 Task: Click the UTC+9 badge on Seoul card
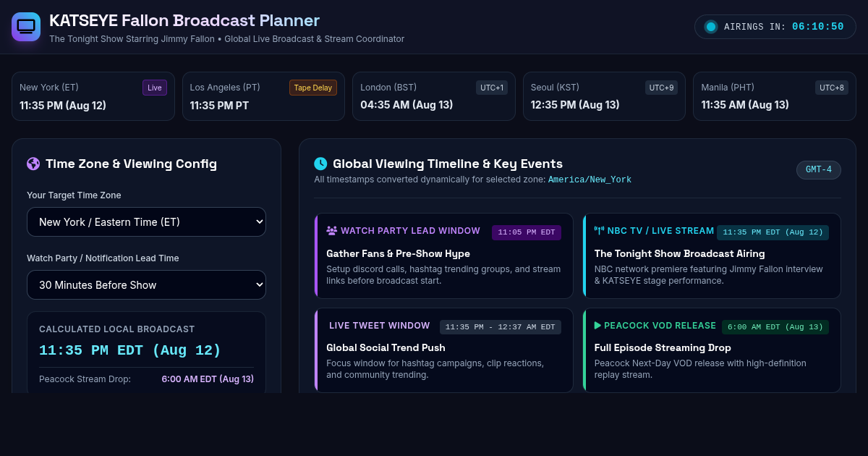click(x=662, y=88)
